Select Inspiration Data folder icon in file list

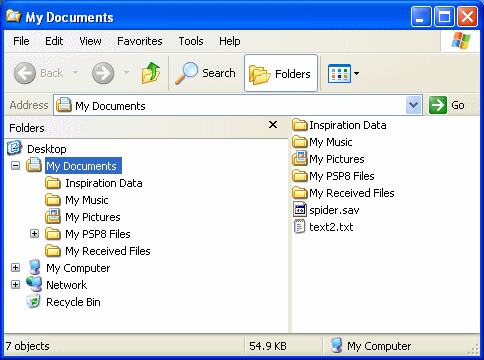[x=300, y=125]
